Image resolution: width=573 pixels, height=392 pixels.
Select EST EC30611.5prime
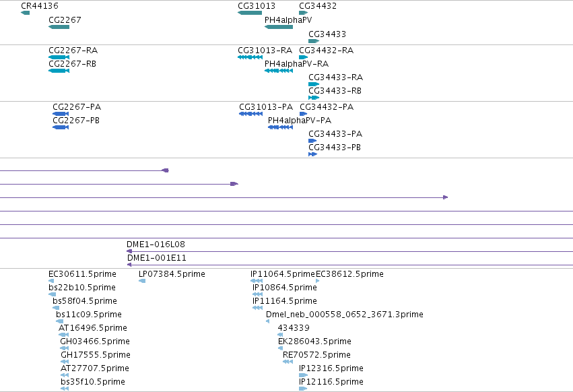click(51, 281)
